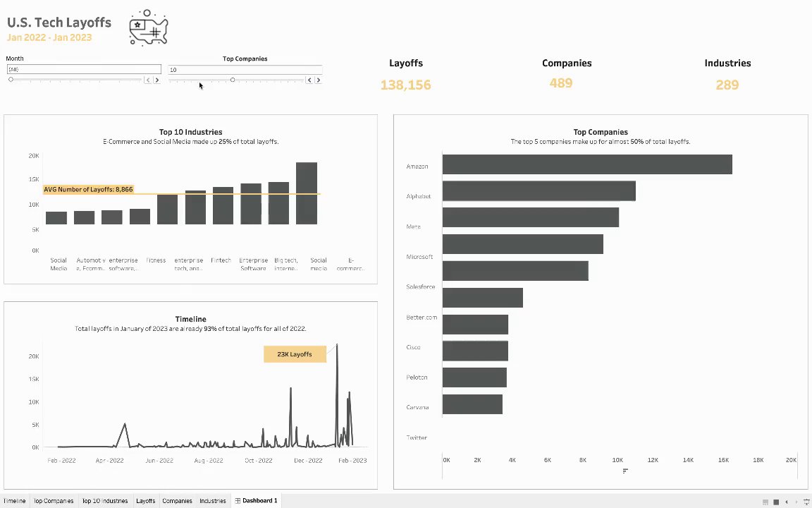The height and width of the screenshot is (508, 812).
Task: Click the Meta company label
Action: [413, 226]
